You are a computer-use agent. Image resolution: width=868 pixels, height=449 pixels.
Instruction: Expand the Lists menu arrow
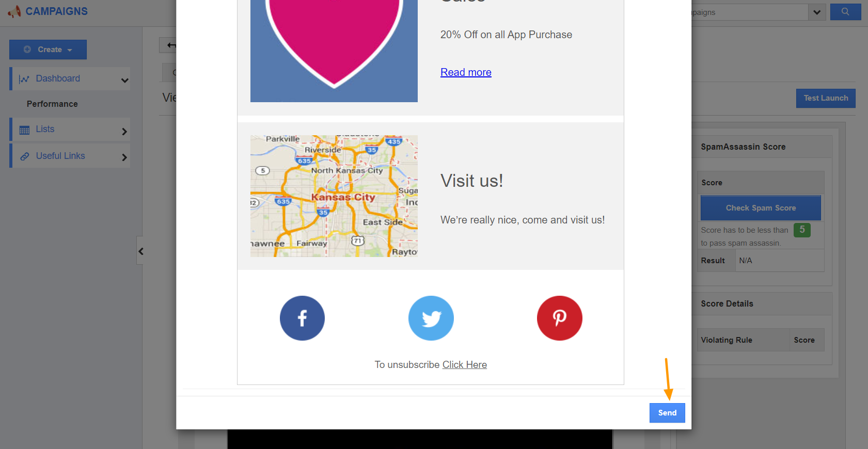[x=124, y=132]
